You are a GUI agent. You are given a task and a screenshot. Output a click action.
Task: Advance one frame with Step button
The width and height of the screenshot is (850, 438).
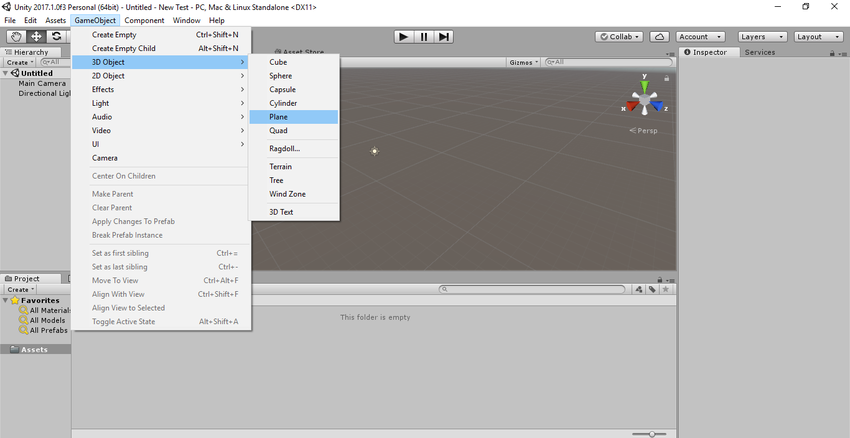[443, 37]
